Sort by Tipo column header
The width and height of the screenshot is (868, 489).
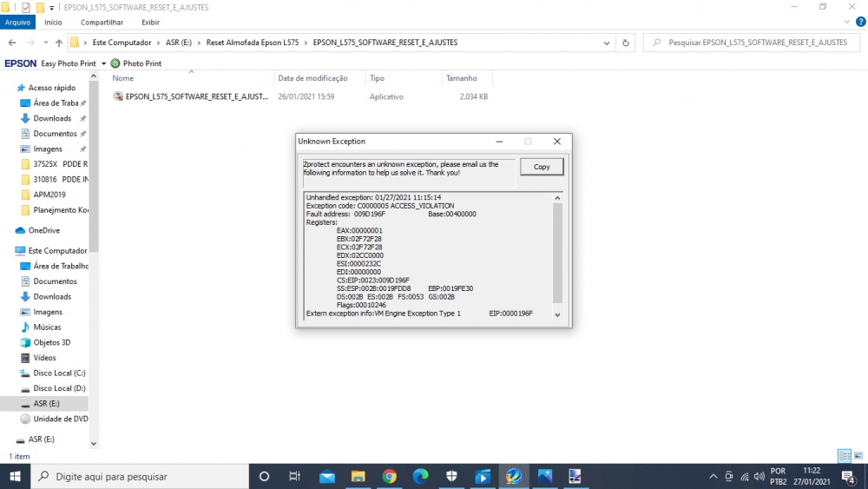(x=377, y=78)
